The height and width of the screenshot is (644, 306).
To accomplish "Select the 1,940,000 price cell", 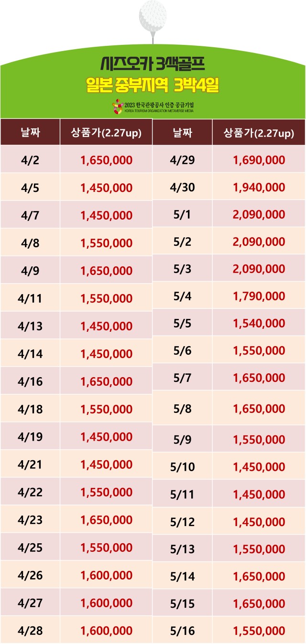I will tap(259, 187).
